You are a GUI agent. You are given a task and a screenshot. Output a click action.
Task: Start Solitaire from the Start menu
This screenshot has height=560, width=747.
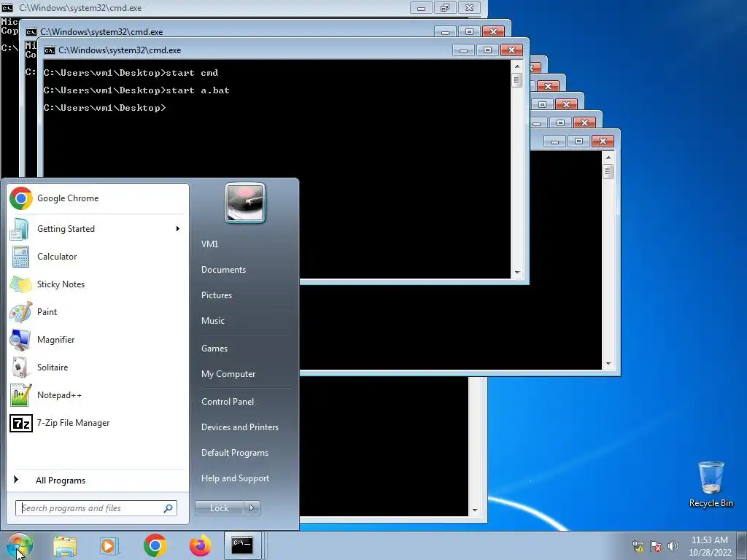coord(98,367)
